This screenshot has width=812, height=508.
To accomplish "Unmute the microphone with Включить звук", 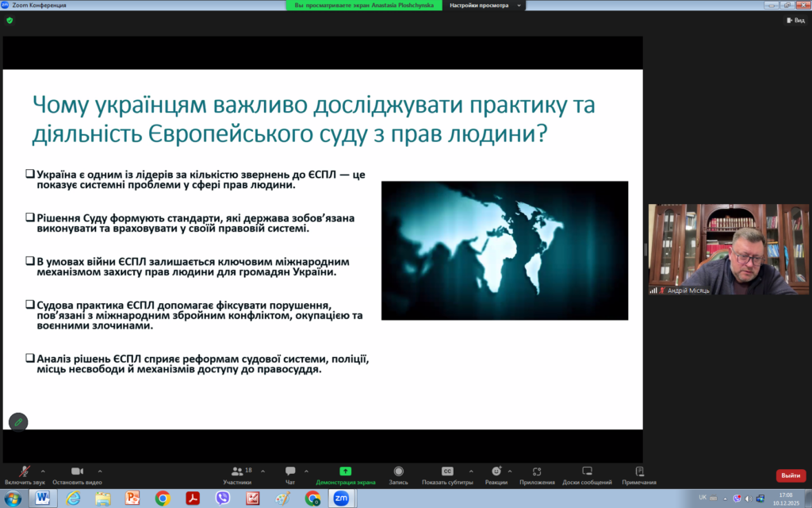I will 25,471.
